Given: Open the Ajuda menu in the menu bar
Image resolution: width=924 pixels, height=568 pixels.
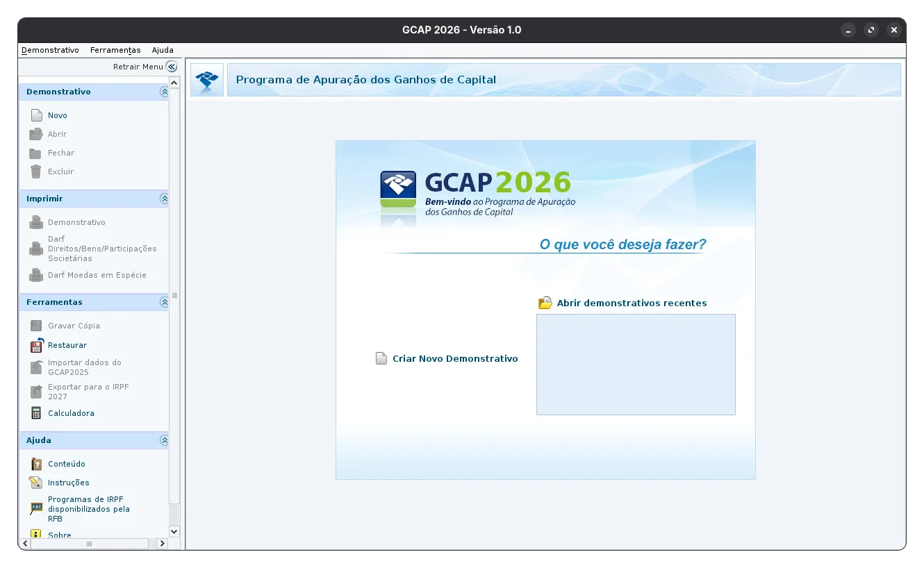Looking at the screenshot, I should tap(163, 50).
